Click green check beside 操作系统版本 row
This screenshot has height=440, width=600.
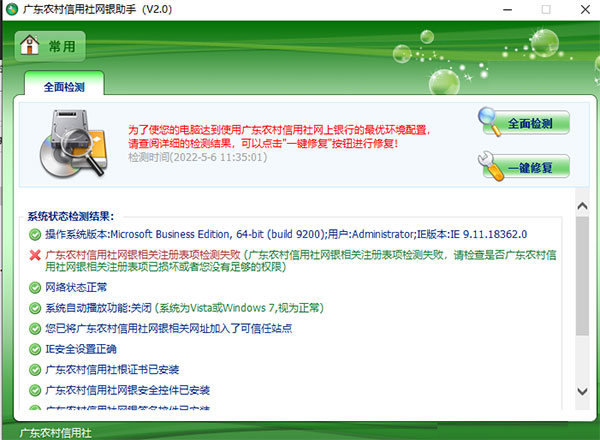pos(35,234)
